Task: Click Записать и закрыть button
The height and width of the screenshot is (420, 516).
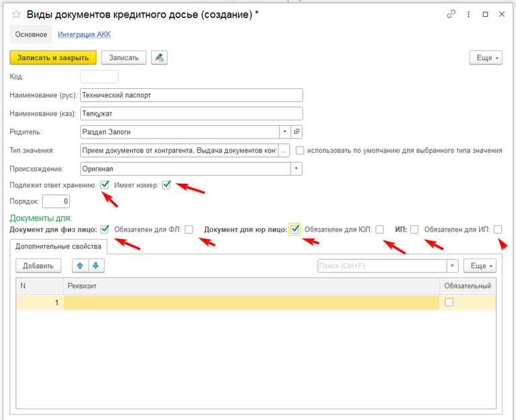Action: pyautogui.click(x=53, y=58)
